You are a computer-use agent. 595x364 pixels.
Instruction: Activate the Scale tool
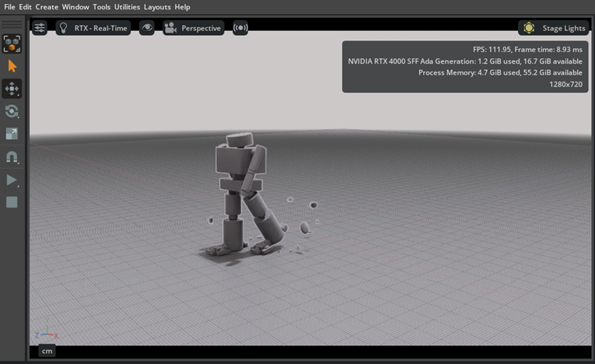click(12, 134)
